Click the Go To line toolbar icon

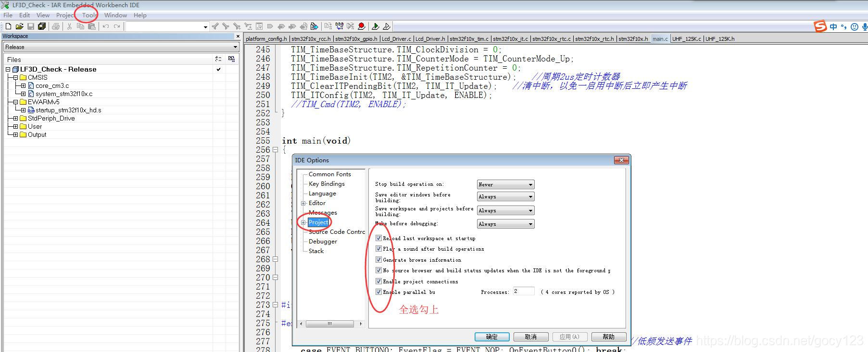coord(260,26)
